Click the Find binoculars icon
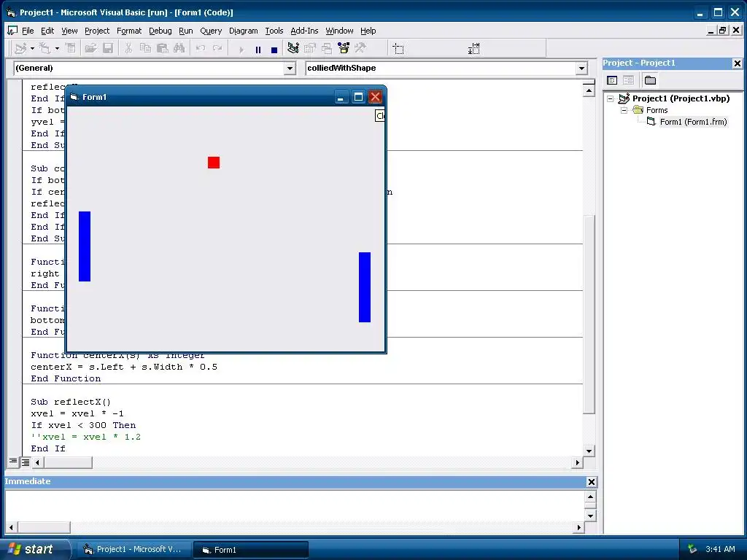This screenshot has height=560, width=747. pyautogui.click(x=179, y=48)
